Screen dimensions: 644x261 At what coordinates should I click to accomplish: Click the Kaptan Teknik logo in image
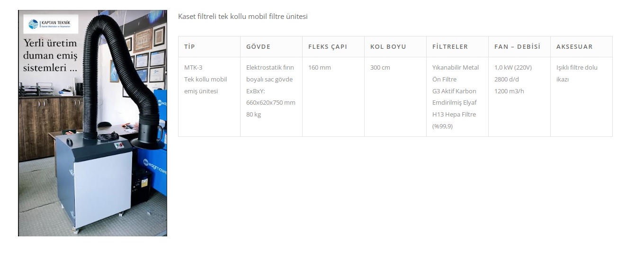click(x=50, y=24)
